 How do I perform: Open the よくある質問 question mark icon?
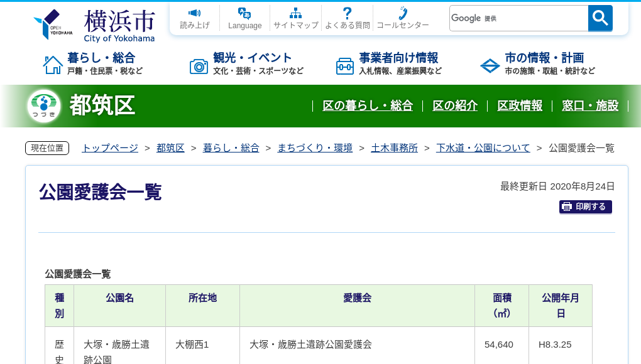(346, 13)
